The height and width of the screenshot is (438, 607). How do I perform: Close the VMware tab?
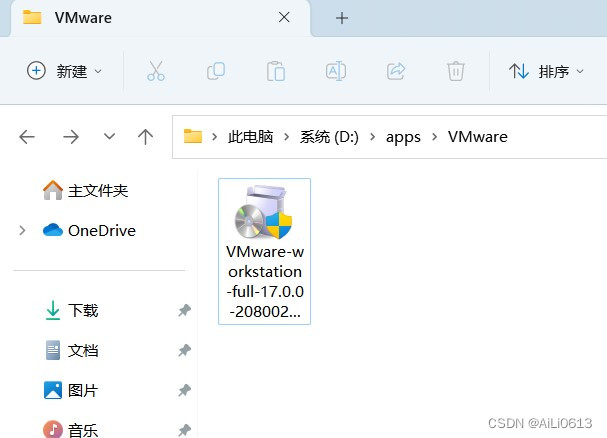tap(284, 17)
